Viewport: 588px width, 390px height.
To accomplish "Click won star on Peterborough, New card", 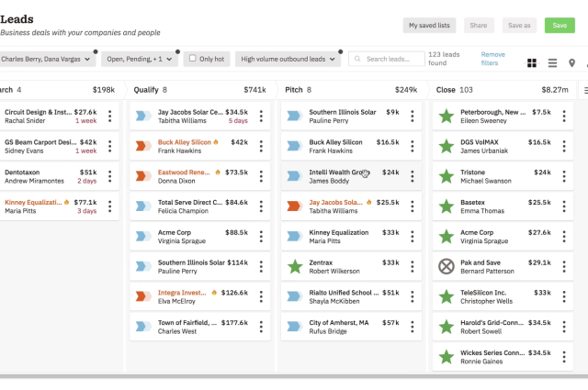I will pos(447,116).
